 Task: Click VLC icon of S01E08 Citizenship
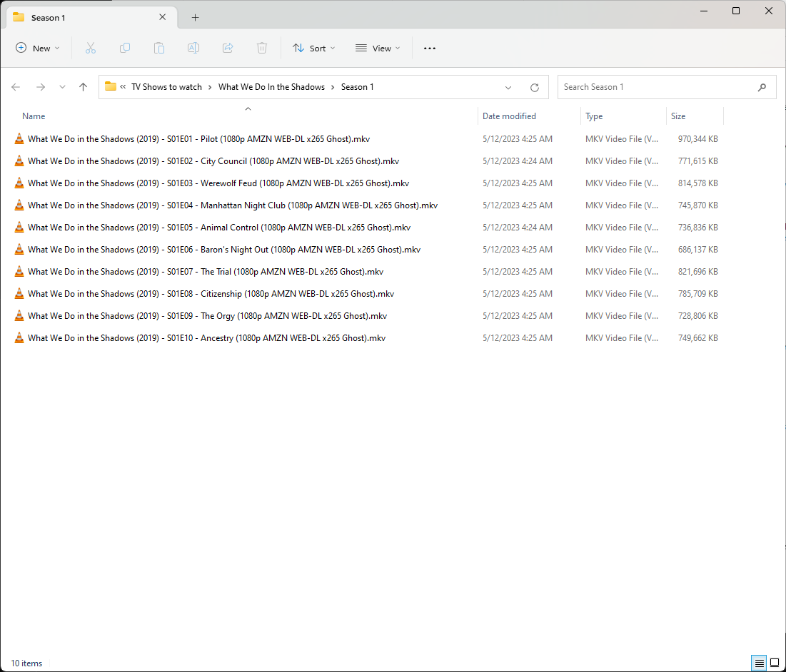(x=19, y=293)
